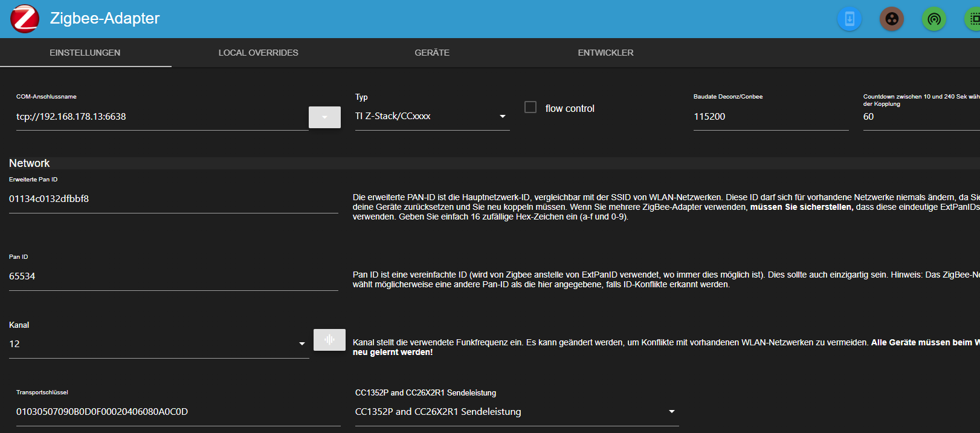Open the channel scan waveform button
The height and width of the screenshot is (433, 980).
click(x=329, y=340)
